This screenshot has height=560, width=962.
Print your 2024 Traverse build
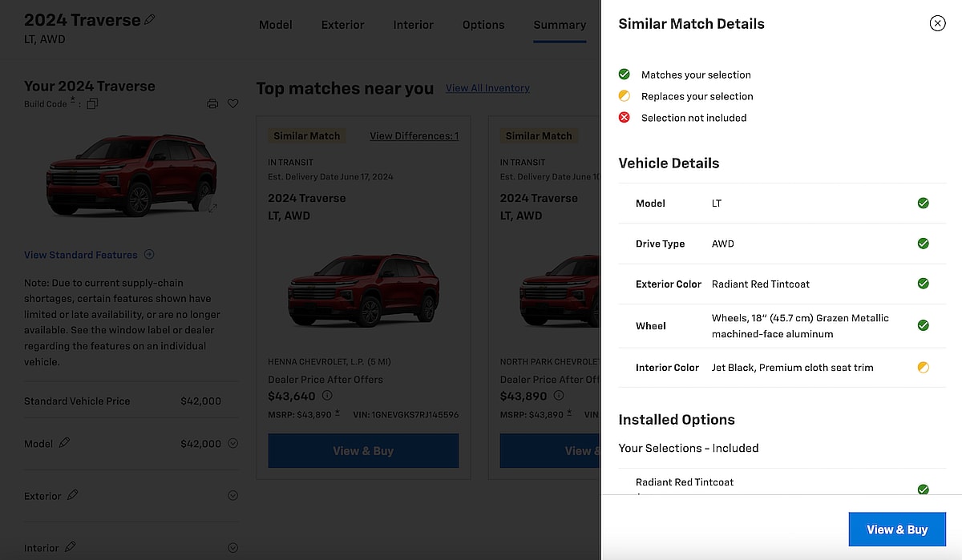(212, 103)
